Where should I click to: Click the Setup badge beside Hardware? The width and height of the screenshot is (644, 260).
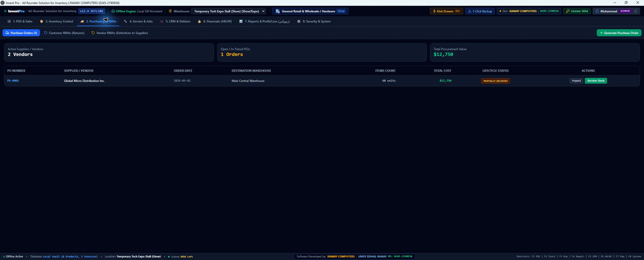[341, 11]
